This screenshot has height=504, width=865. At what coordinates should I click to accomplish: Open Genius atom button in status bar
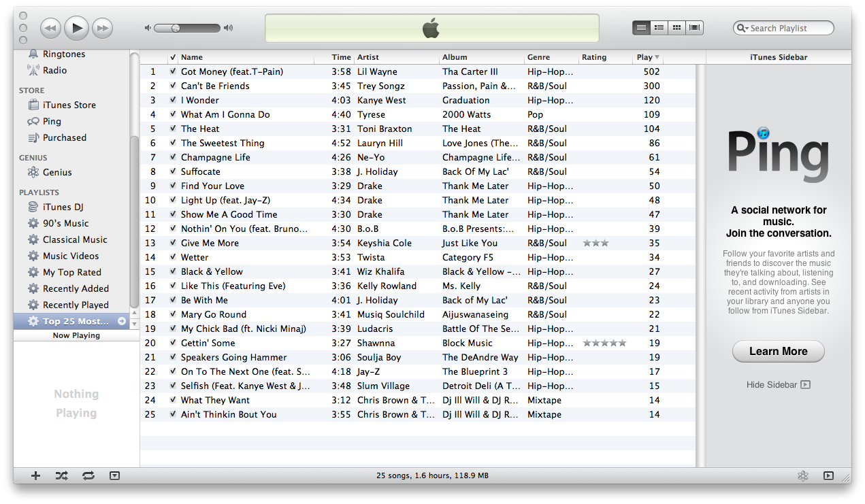[803, 476]
